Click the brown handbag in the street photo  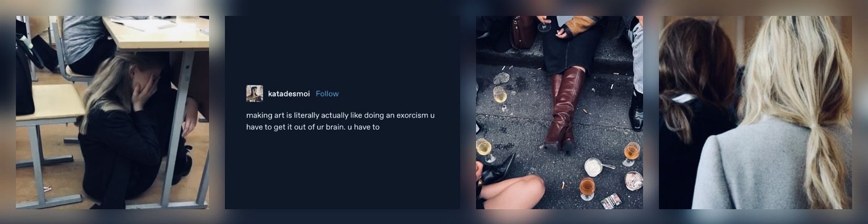523,31
